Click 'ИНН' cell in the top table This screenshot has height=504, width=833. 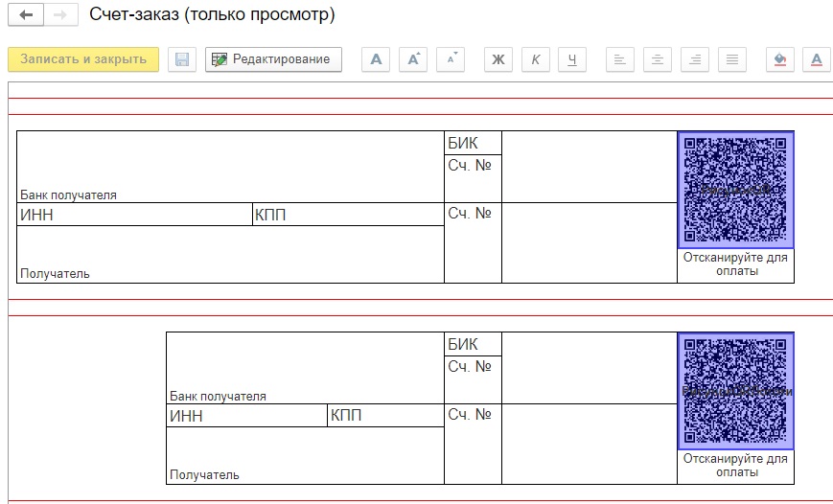[134, 215]
